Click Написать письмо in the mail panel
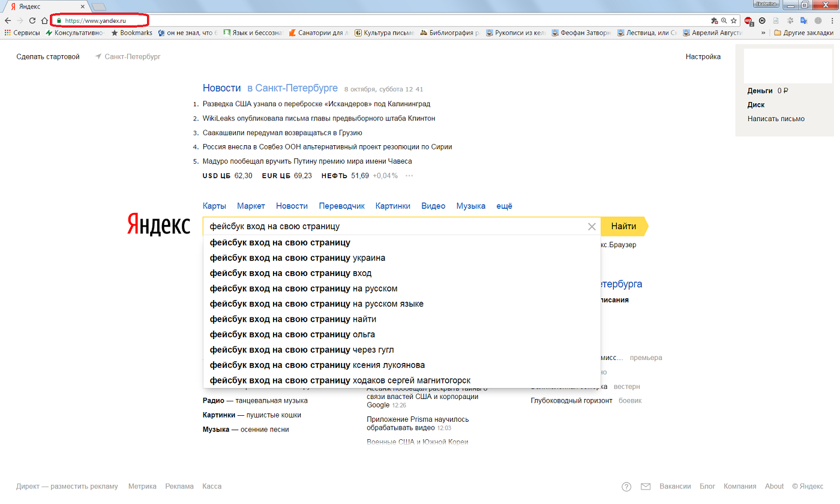Screen dimensions: 840x504 point(776,119)
